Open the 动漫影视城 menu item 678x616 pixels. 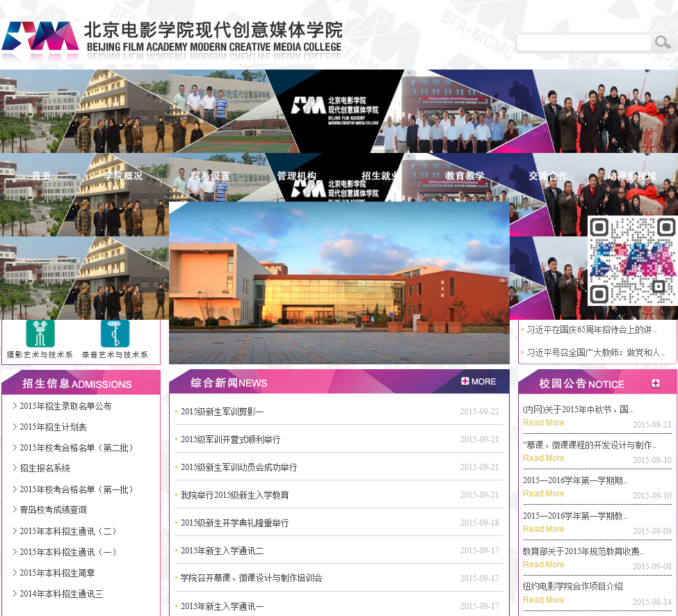click(631, 175)
